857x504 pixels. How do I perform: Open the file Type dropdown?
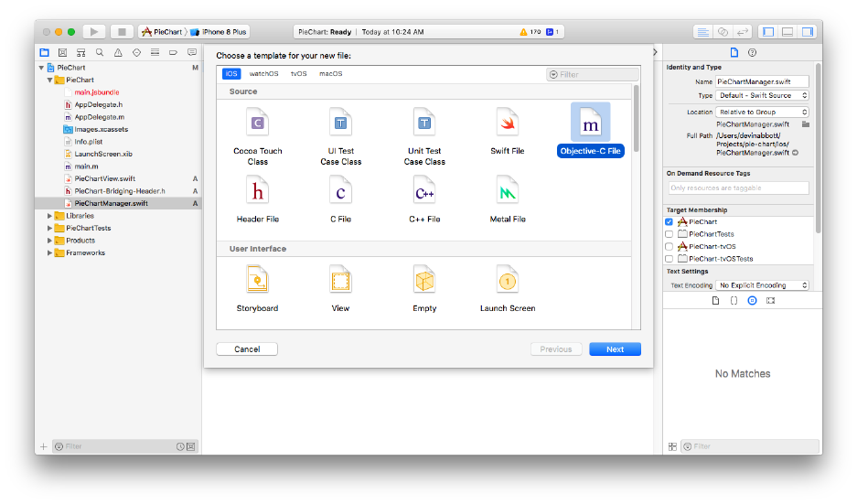click(x=762, y=96)
